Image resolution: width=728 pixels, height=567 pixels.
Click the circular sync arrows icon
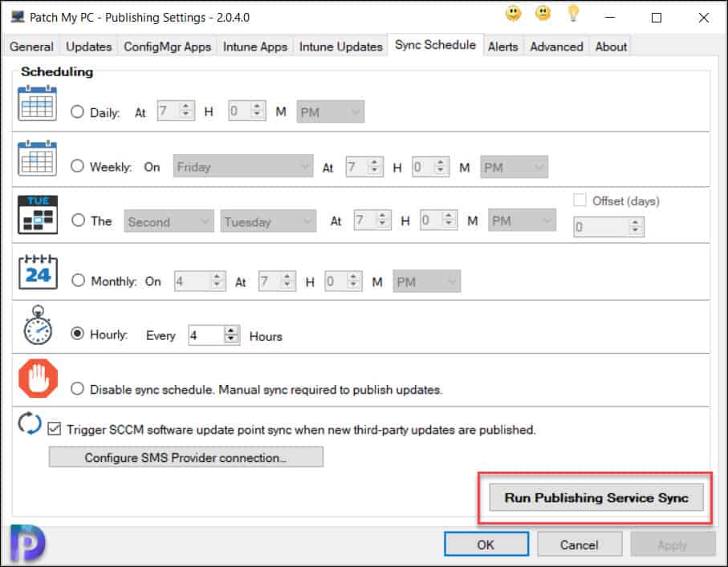[30, 423]
